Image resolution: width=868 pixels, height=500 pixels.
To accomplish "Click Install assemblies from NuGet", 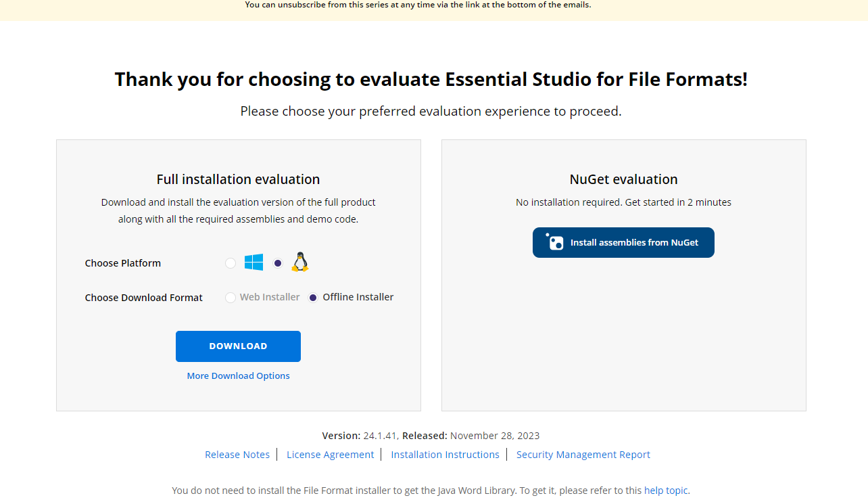I will pos(623,242).
